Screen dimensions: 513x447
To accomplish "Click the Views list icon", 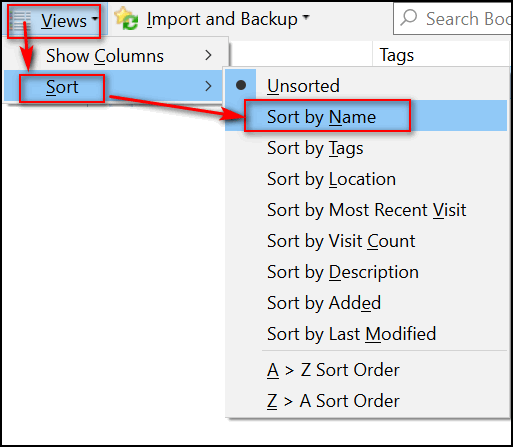I will tap(21, 21).
